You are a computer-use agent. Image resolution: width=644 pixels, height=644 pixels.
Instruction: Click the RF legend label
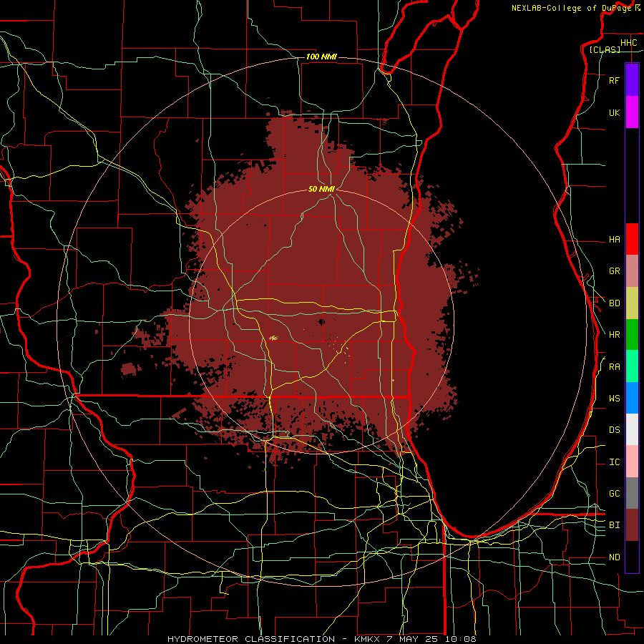[x=614, y=80]
